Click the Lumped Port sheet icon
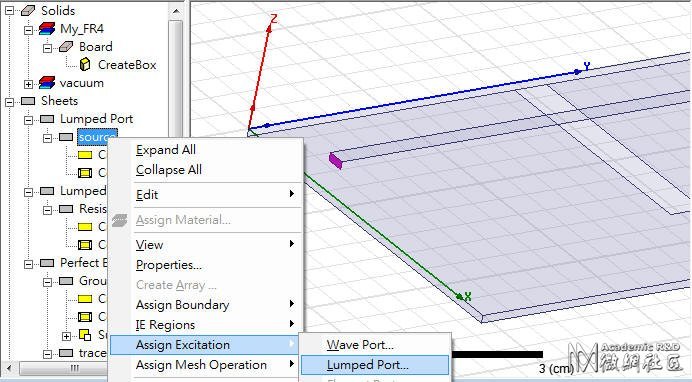The width and height of the screenshot is (692, 382). (47, 119)
